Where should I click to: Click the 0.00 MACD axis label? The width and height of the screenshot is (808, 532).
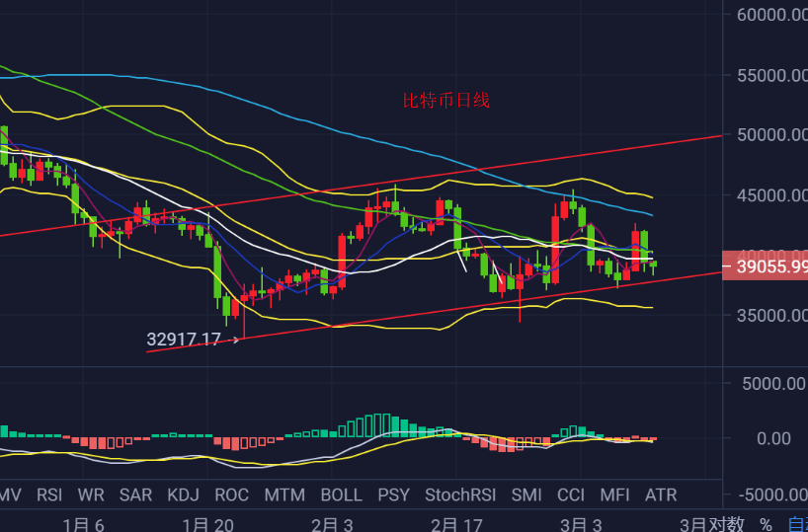[773, 438]
